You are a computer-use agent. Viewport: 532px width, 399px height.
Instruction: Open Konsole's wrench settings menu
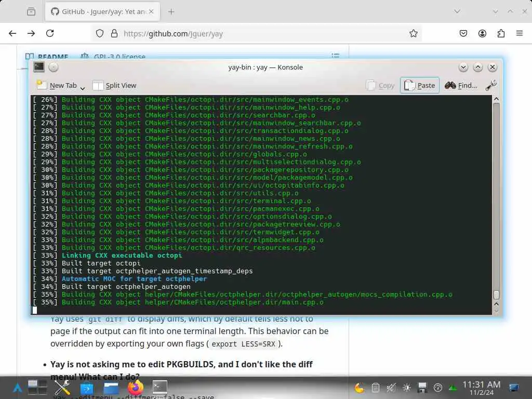tap(491, 85)
